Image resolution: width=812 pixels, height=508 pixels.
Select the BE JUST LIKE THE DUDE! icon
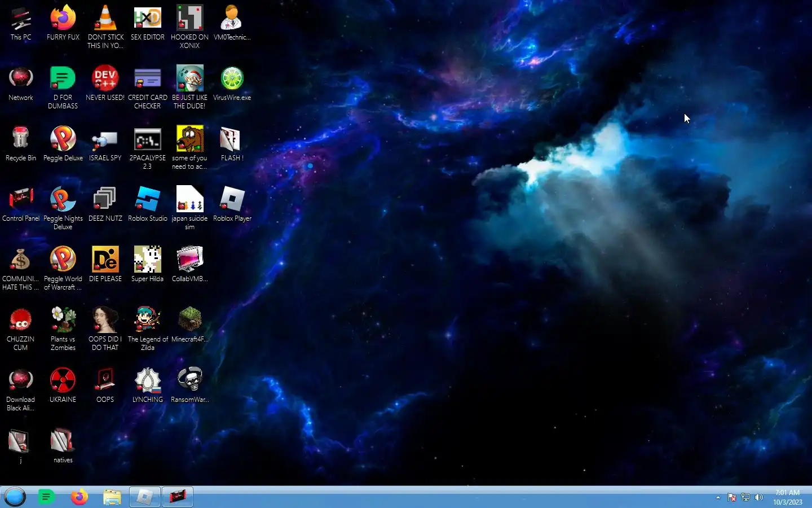(189, 87)
